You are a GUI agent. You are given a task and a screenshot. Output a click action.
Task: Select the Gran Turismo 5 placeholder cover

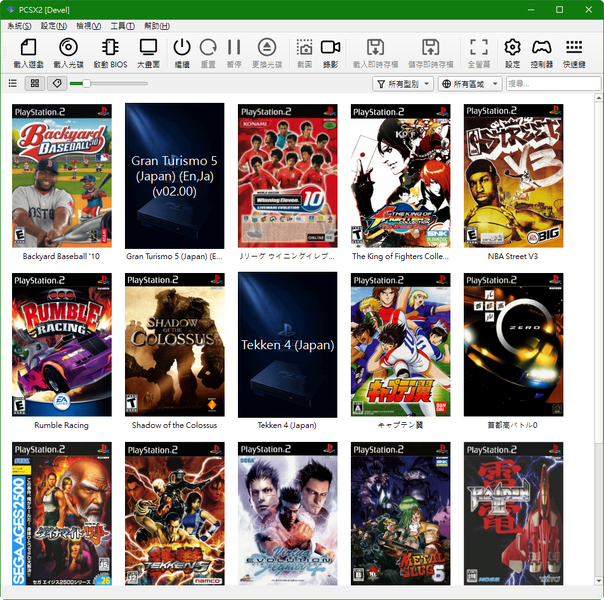click(174, 176)
